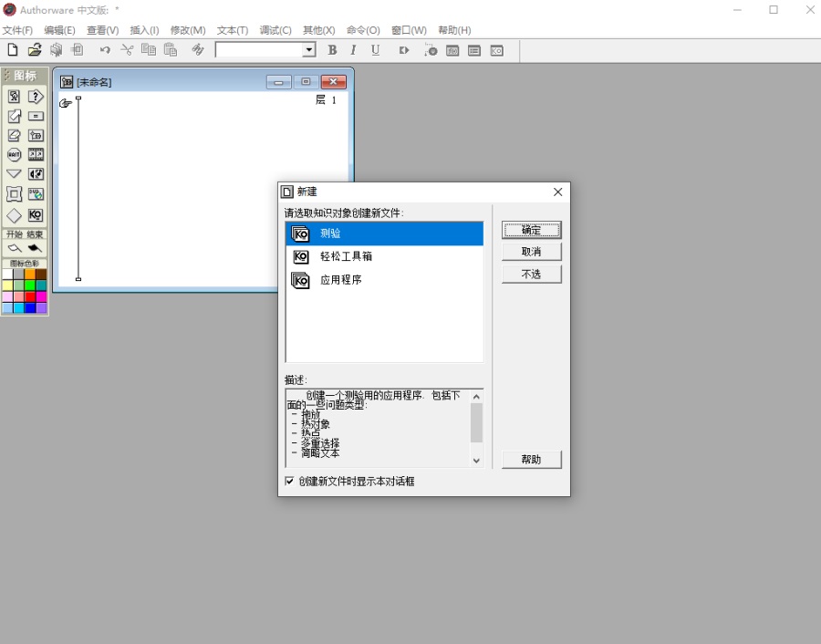821x644 pixels.
Task: Pick the DVD icon in the palette
Action: click(36, 194)
